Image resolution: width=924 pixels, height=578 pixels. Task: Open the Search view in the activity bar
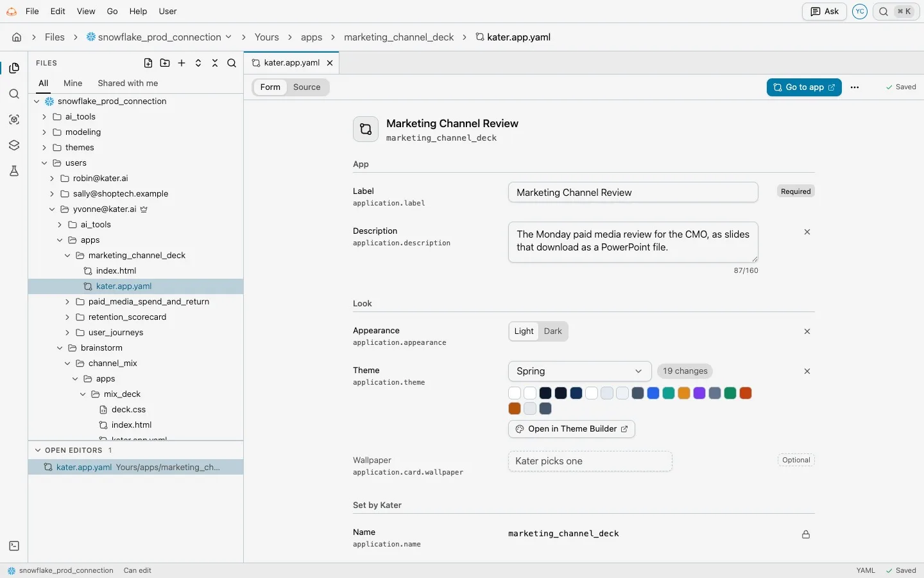tap(14, 94)
